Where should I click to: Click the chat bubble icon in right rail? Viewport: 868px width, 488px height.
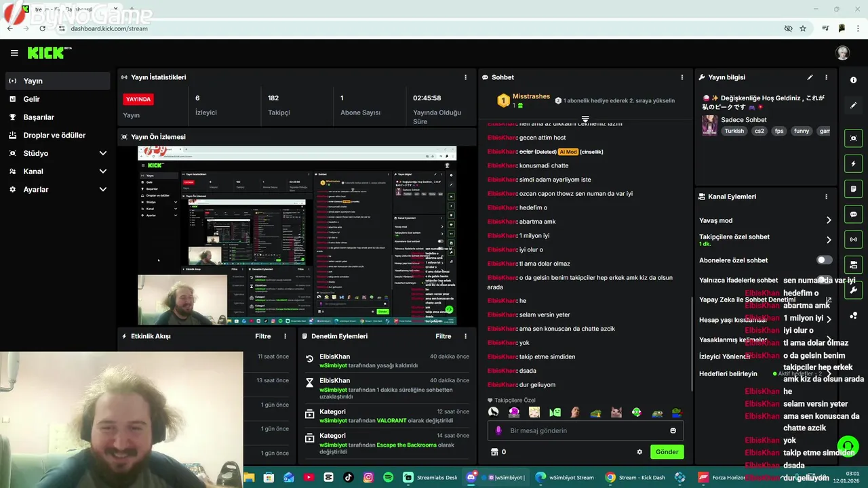coord(853,214)
